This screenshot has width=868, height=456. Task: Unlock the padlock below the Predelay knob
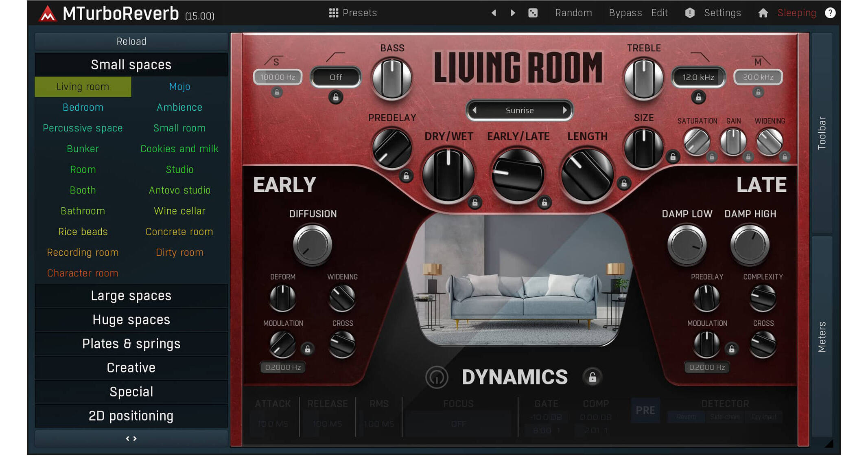point(407,177)
